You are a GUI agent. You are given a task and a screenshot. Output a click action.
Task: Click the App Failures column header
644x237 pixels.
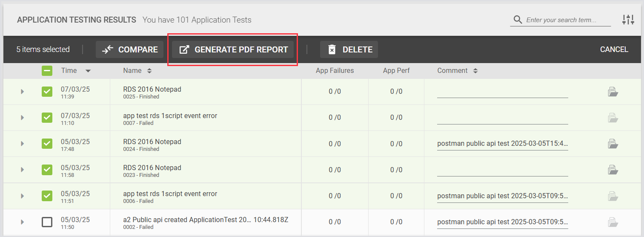point(335,71)
